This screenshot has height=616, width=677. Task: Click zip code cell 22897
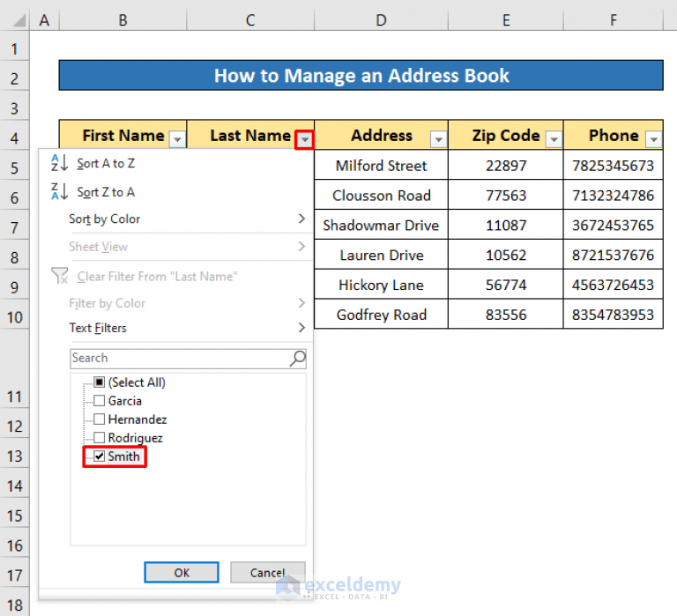click(x=506, y=166)
